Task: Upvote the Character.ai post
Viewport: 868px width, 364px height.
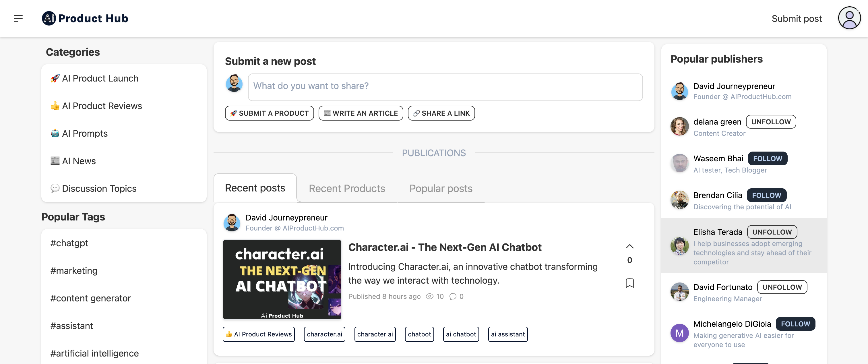Action: pos(629,246)
